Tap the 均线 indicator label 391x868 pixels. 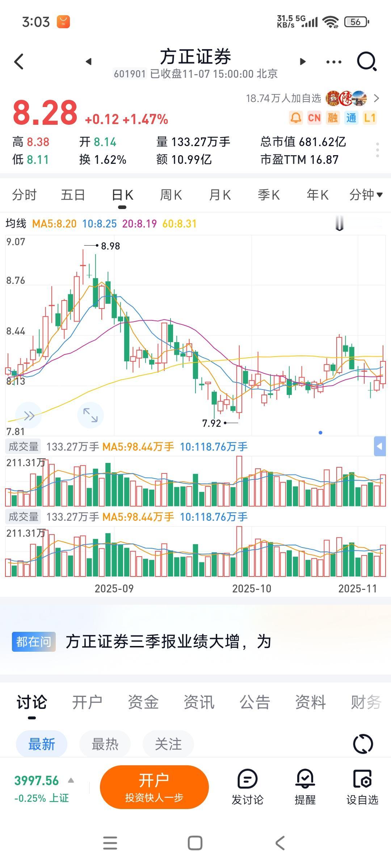pyautogui.click(x=16, y=224)
